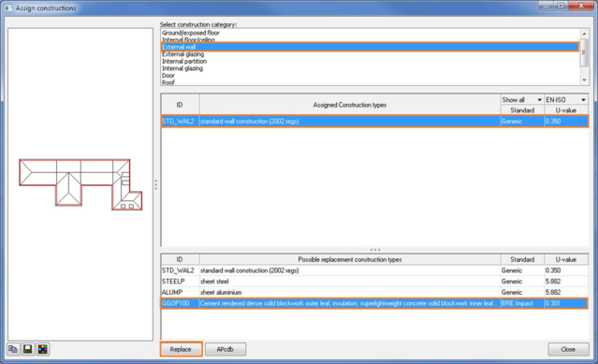Select assigned STD_WAL2 standard wall row

click(374, 122)
